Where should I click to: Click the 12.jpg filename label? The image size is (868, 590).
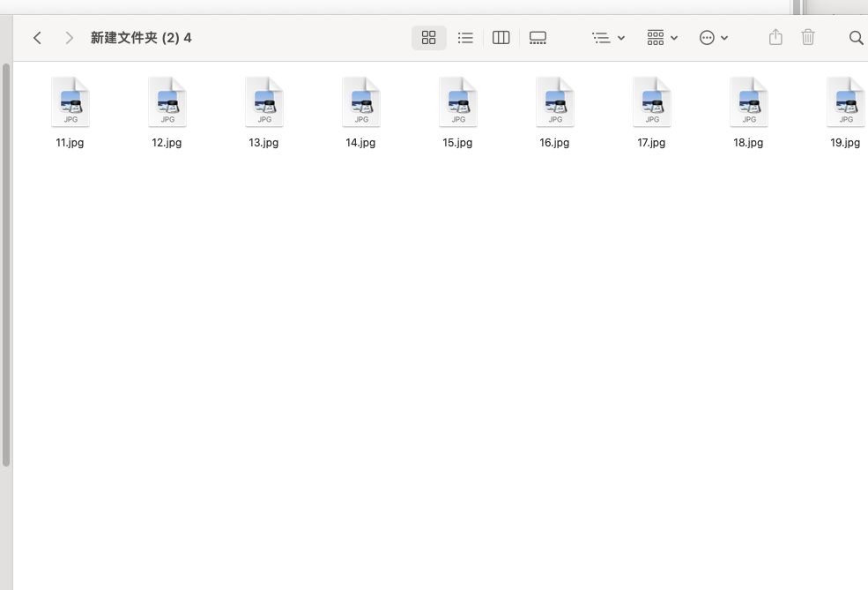coord(167,143)
